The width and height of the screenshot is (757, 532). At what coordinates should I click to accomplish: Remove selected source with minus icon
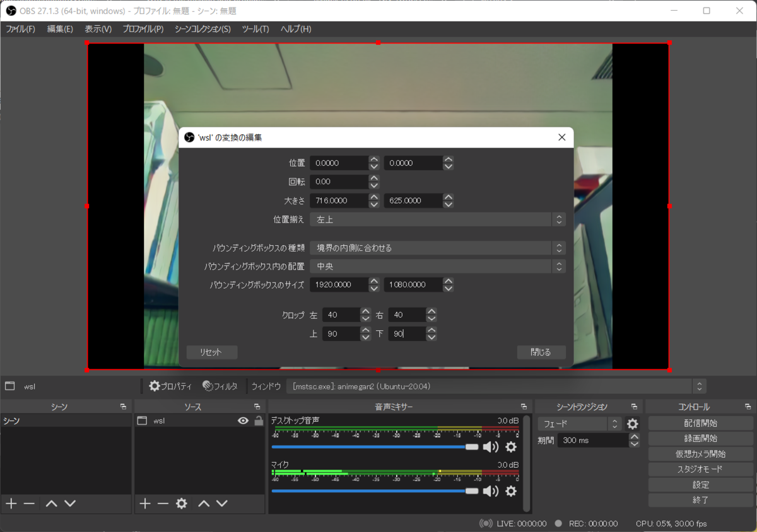click(x=163, y=503)
